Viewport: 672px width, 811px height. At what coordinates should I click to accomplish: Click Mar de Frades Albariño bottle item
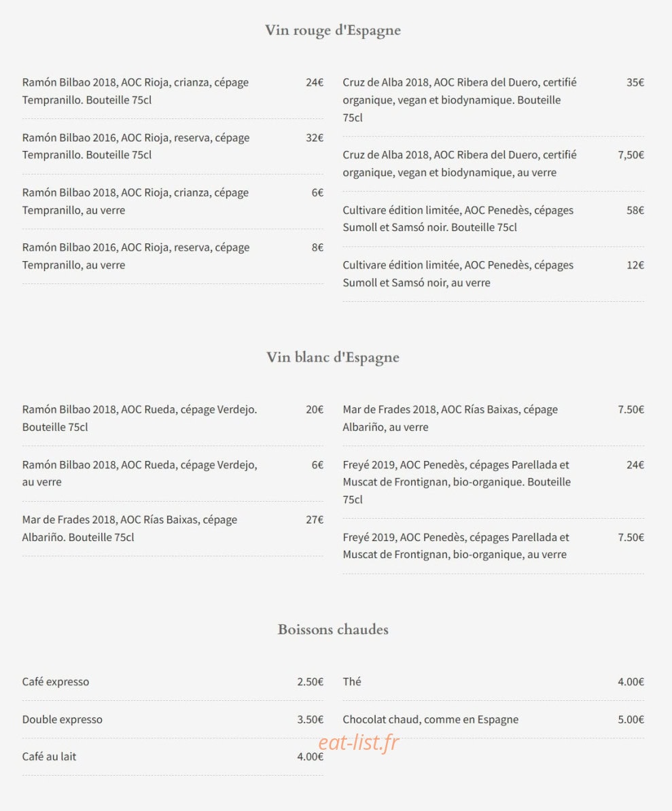(x=173, y=528)
